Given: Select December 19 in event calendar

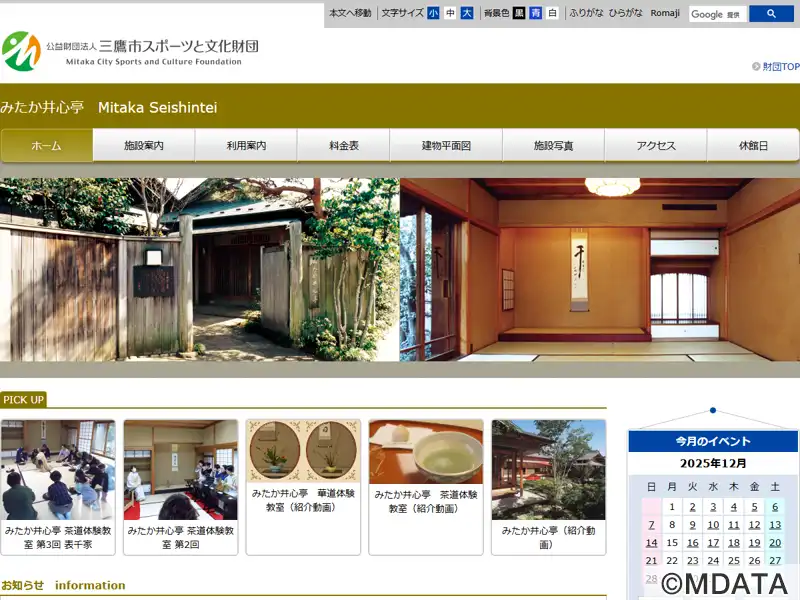Looking at the screenshot, I should click(x=755, y=543).
